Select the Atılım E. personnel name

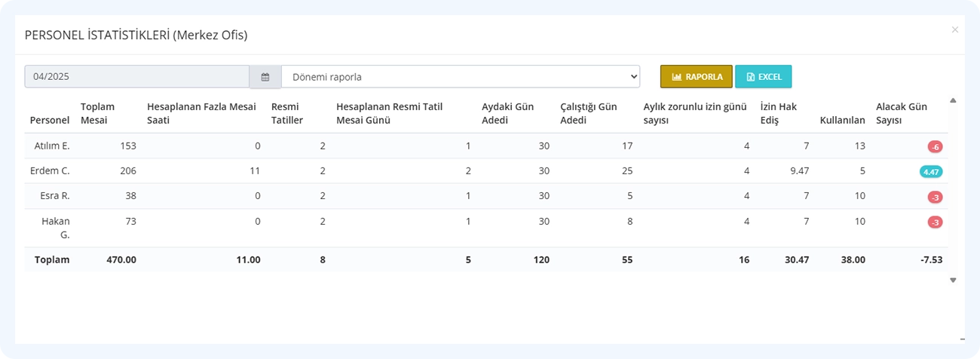(52, 146)
